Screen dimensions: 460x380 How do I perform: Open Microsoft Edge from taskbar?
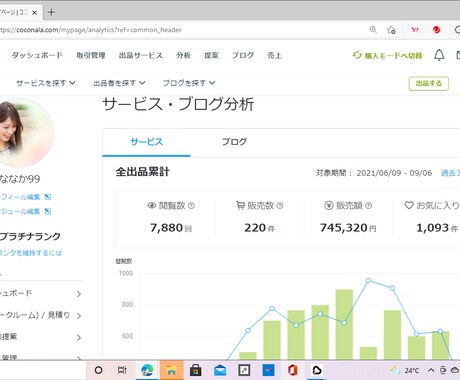tap(147, 370)
